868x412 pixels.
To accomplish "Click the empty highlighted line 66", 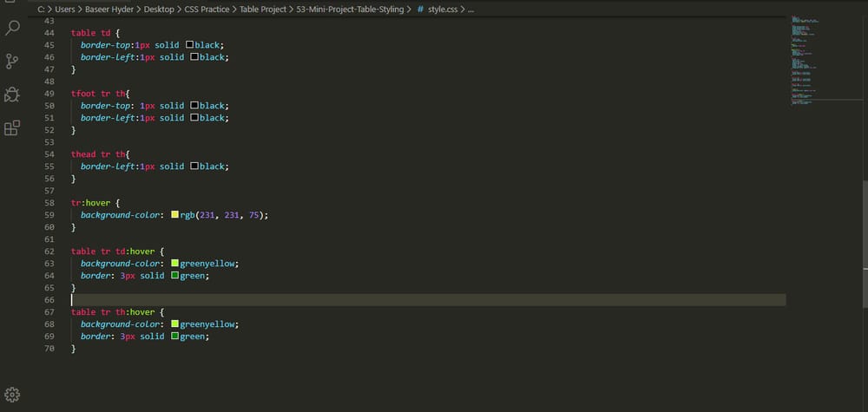I will [x=429, y=300].
